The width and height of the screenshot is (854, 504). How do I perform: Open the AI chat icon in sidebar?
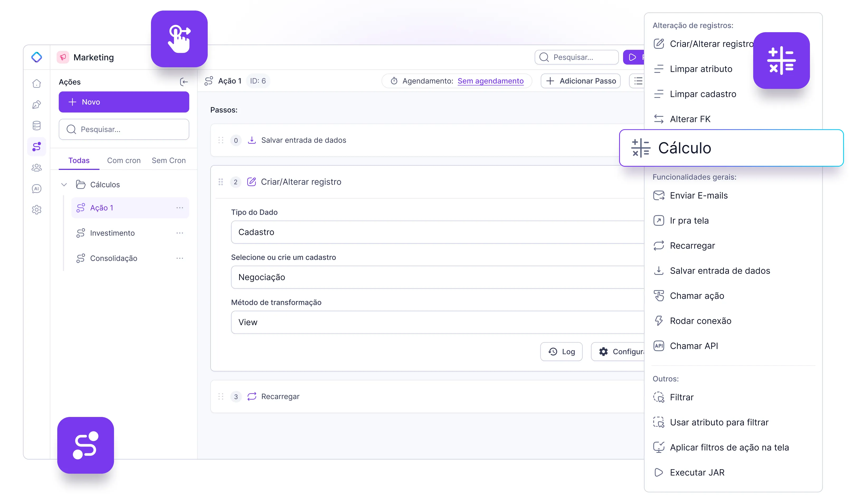pos(37,189)
